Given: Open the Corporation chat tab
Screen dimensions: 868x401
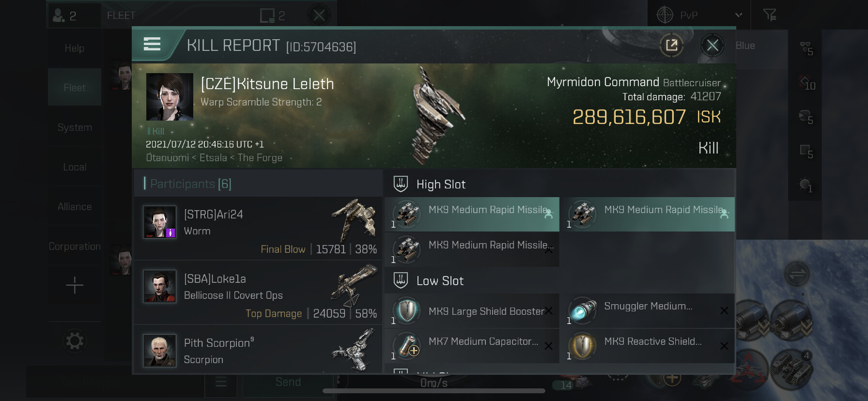Looking at the screenshot, I should click(x=75, y=247).
